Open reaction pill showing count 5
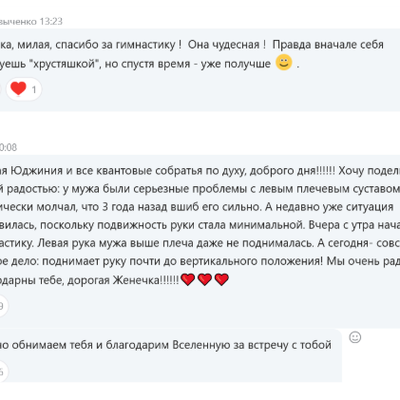 click(x=3, y=371)
